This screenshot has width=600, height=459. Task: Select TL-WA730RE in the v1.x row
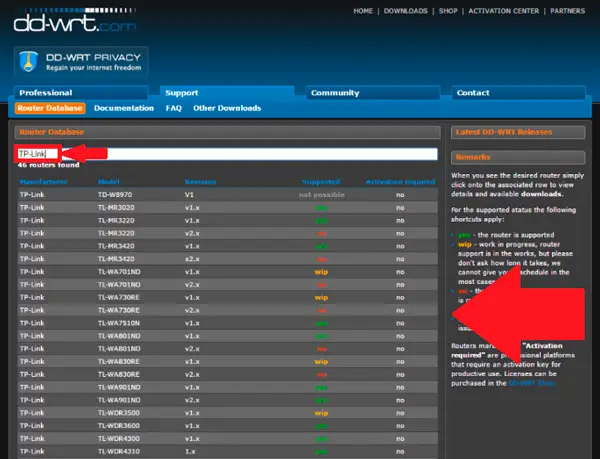coord(119,298)
